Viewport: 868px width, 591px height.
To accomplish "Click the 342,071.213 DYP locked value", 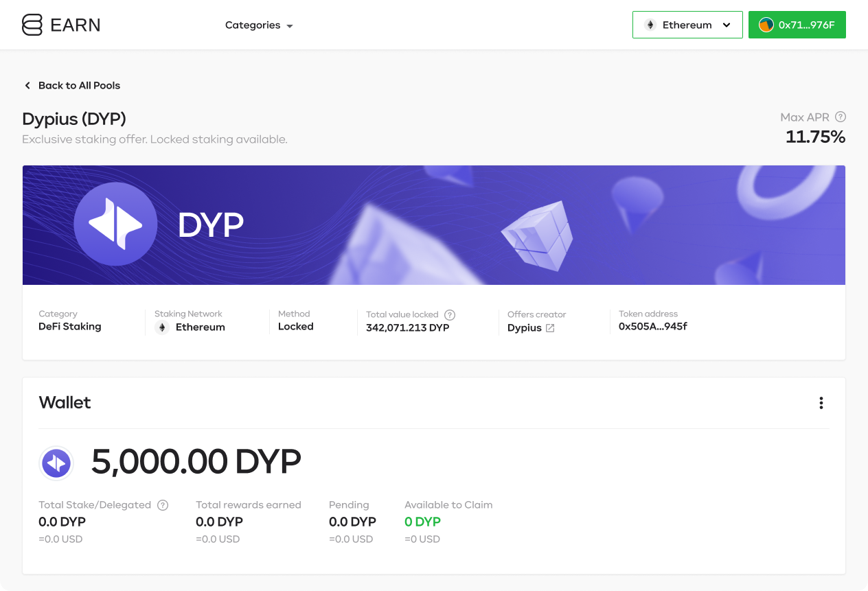I will [x=408, y=327].
